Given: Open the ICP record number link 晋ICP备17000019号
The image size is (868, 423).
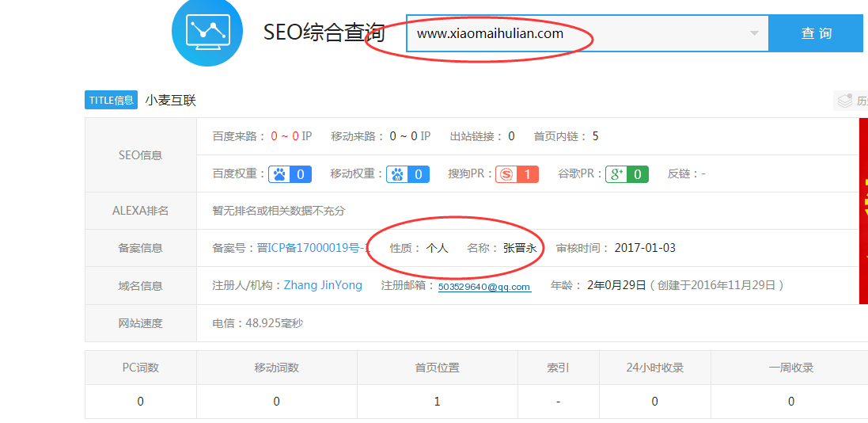Looking at the screenshot, I should coord(313,248).
